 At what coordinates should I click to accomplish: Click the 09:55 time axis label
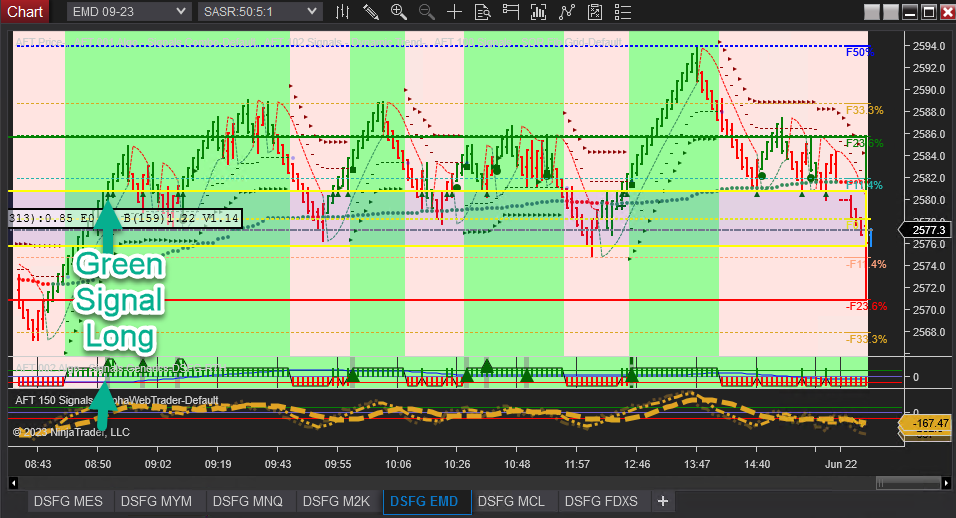click(x=338, y=464)
